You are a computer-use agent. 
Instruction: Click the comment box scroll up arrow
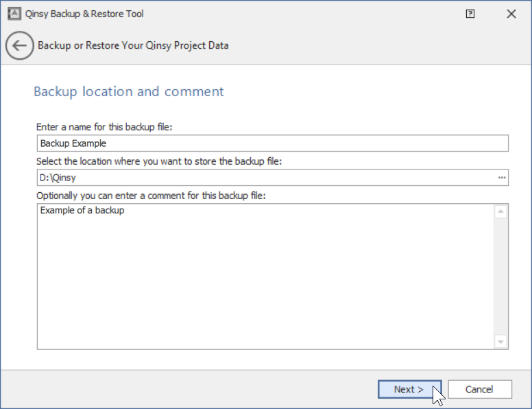(x=500, y=212)
